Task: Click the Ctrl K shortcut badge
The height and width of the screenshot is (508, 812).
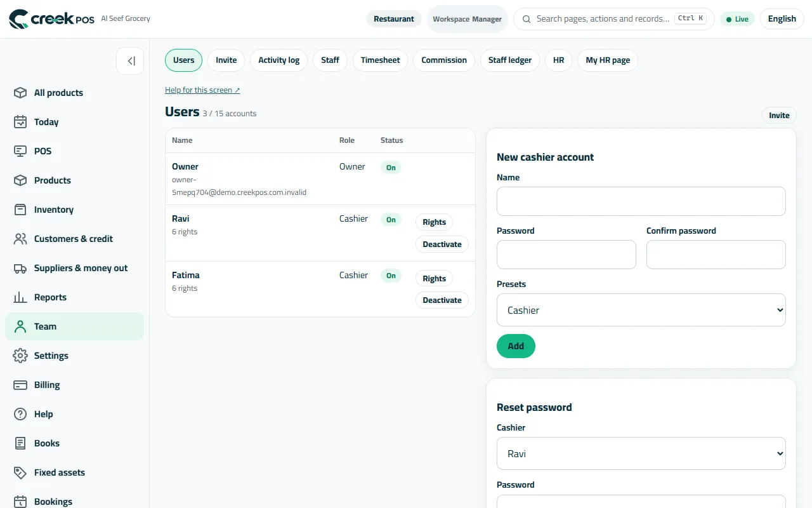Action: point(691,18)
